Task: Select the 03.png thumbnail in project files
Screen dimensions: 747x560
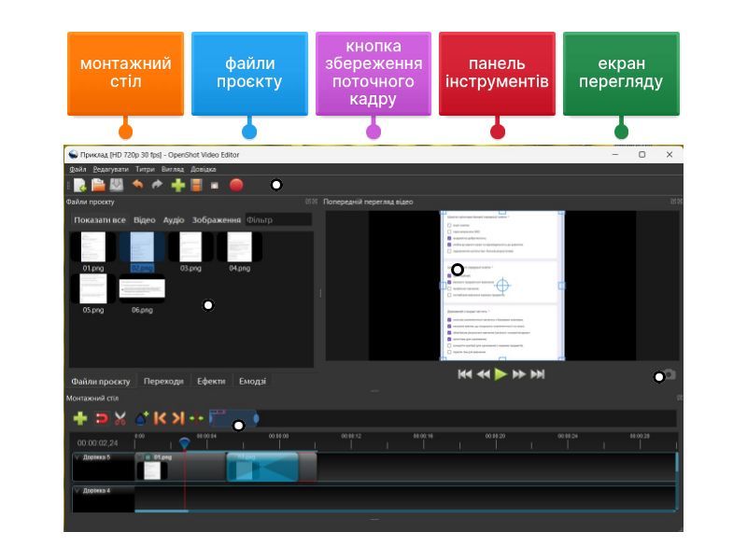Action: click(190, 248)
